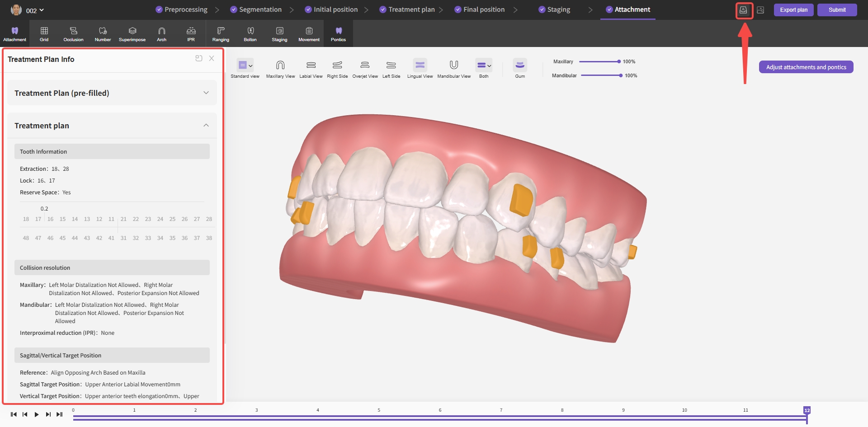Toggle the Grid tool
The width and height of the screenshot is (868, 427).
(44, 34)
